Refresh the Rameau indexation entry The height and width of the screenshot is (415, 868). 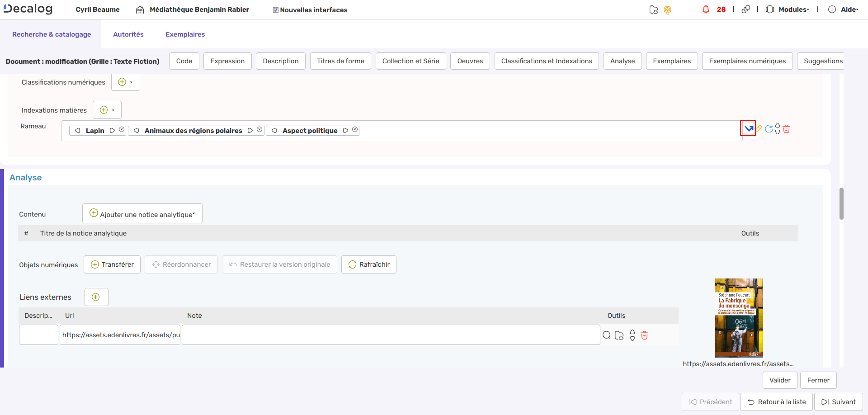pyautogui.click(x=769, y=128)
